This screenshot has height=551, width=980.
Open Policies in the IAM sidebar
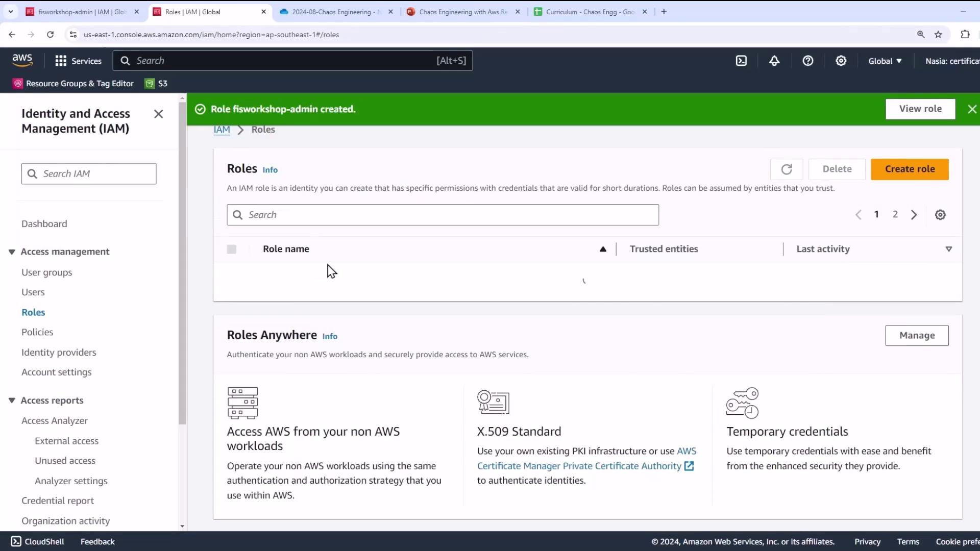[x=37, y=332]
